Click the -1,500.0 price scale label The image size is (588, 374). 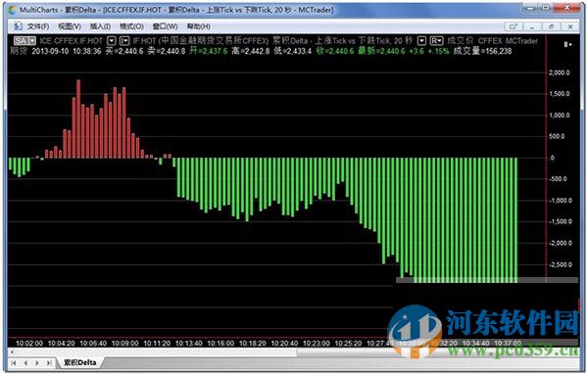click(x=561, y=222)
